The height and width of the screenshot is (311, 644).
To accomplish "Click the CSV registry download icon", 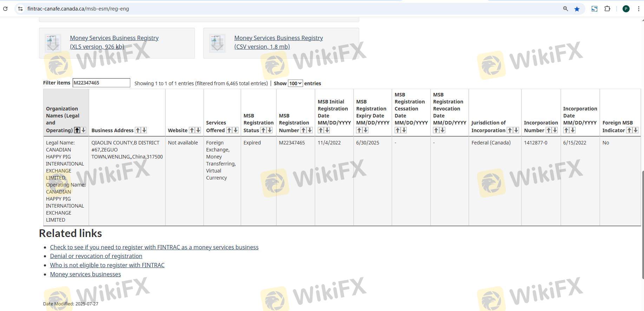I will coord(217,43).
